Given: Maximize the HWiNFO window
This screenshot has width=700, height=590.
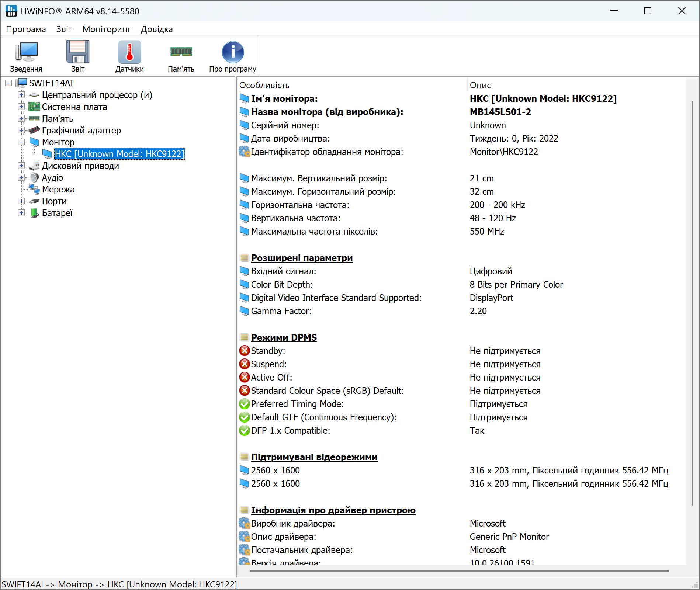Looking at the screenshot, I should point(648,11).
